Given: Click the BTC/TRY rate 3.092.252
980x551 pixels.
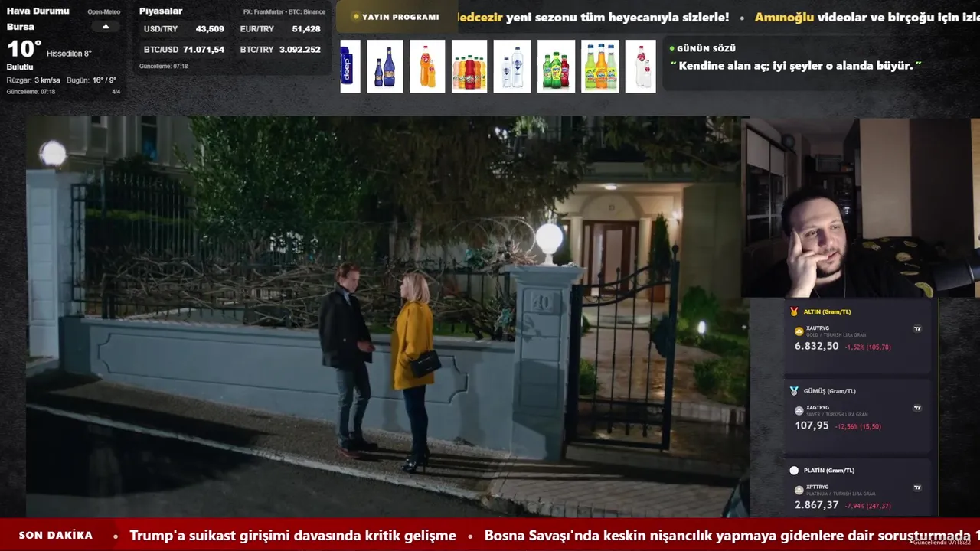Looking at the screenshot, I should click(300, 50).
